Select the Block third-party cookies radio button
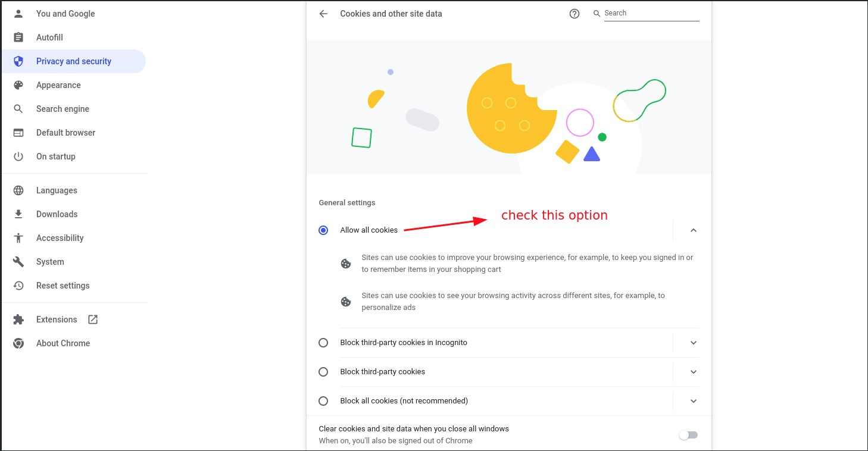 323,372
